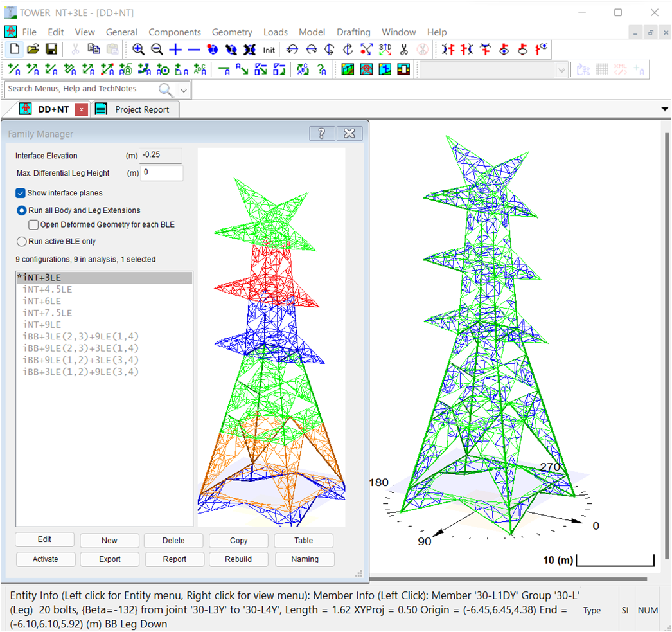Open the Geometry menu
672x632 pixels.
point(232,32)
